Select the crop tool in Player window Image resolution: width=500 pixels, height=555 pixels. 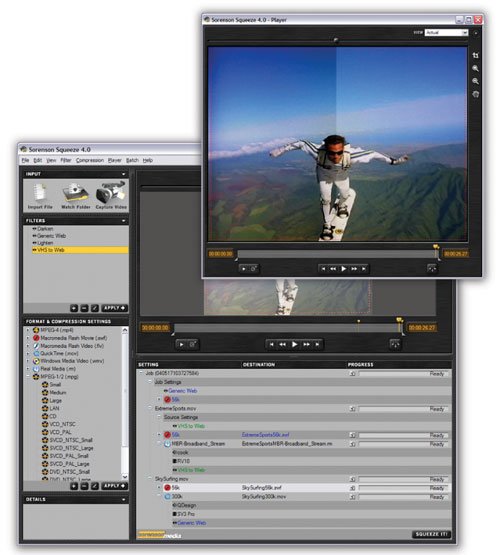[x=476, y=55]
